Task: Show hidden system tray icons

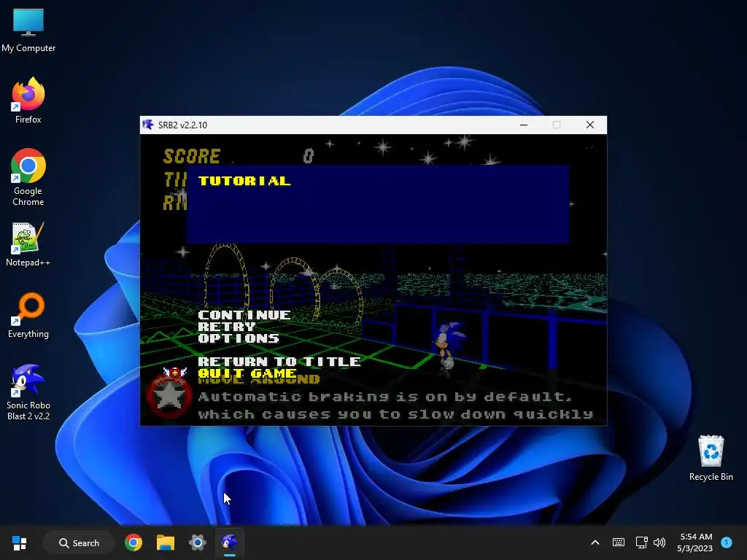Action: pyautogui.click(x=595, y=542)
